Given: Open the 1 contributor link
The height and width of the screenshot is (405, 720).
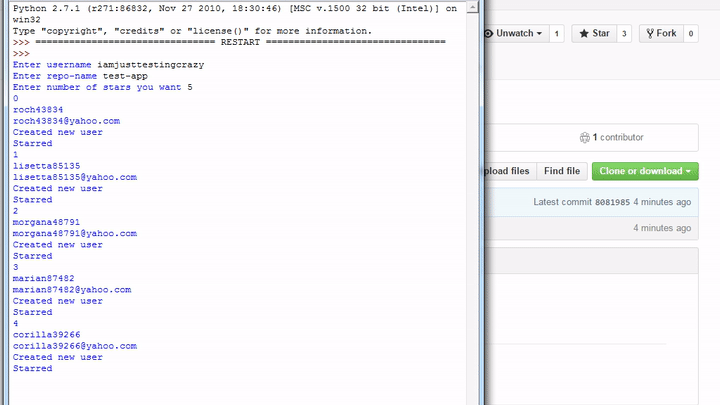Looking at the screenshot, I should [618, 138].
